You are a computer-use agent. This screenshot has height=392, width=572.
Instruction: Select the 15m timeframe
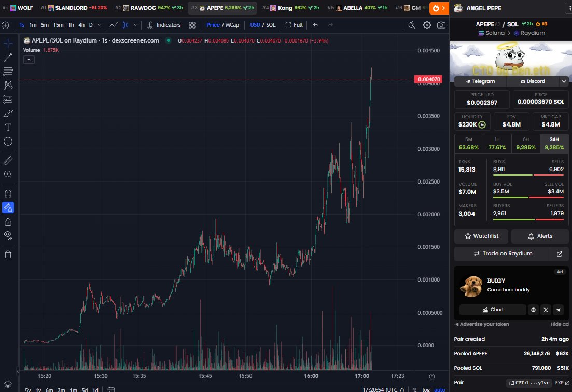[x=59, y=25]
